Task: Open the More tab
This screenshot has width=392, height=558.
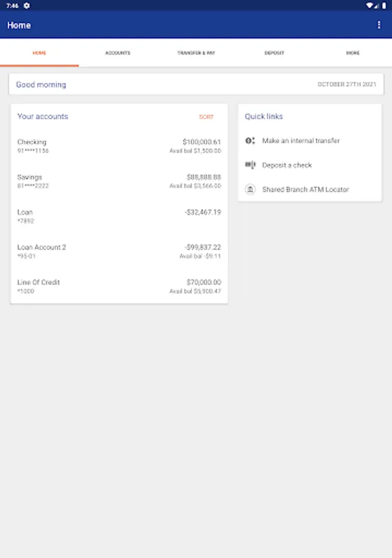Action: point(352,53)
